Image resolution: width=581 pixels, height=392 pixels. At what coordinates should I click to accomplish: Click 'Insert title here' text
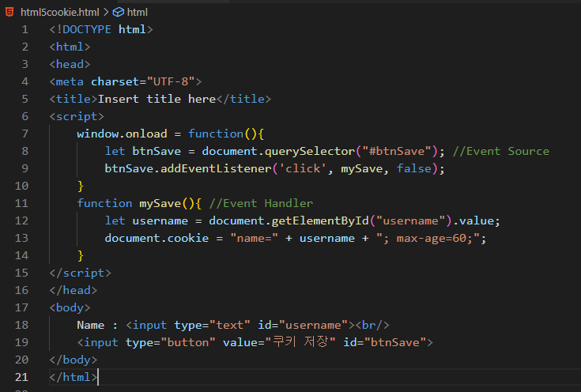[157, 99]
